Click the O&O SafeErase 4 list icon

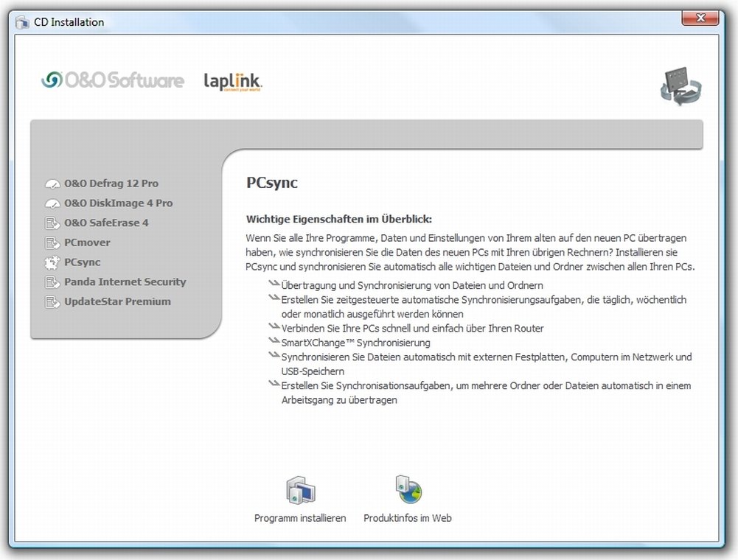pos(52,223)
